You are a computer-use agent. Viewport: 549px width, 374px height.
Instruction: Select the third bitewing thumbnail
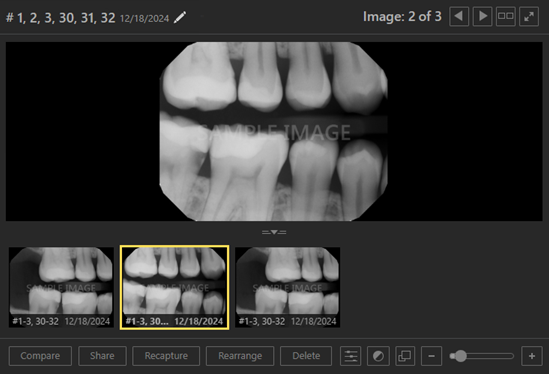(287, 287)
